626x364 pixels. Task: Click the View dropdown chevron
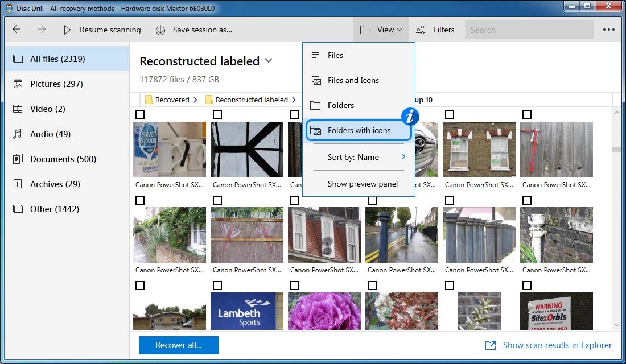(x=400, y=30)
